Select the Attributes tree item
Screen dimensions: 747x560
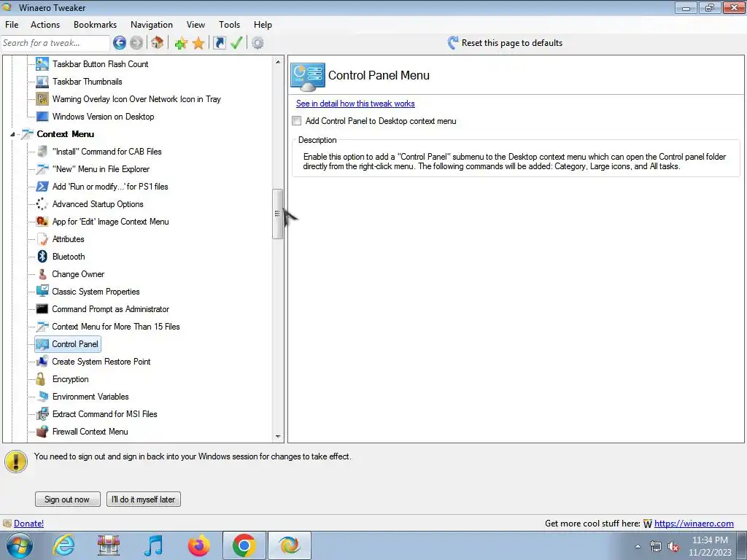click(x=68, y=239)
